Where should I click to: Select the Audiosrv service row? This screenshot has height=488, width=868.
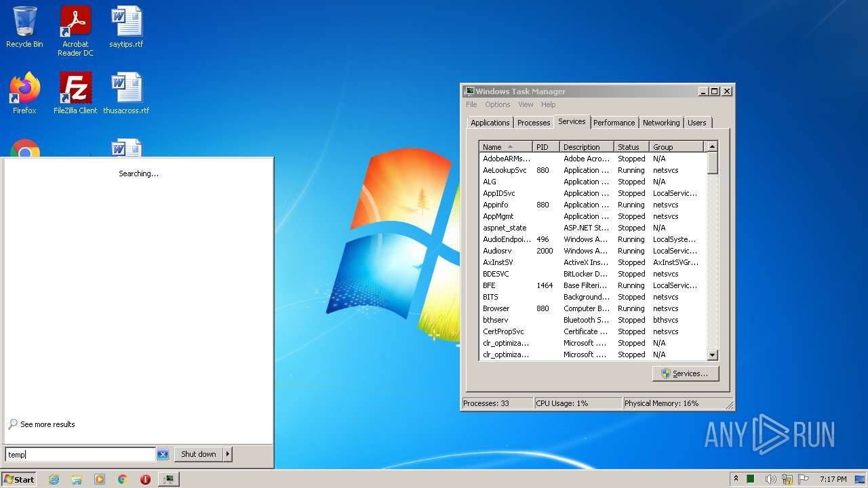(593, 251)
